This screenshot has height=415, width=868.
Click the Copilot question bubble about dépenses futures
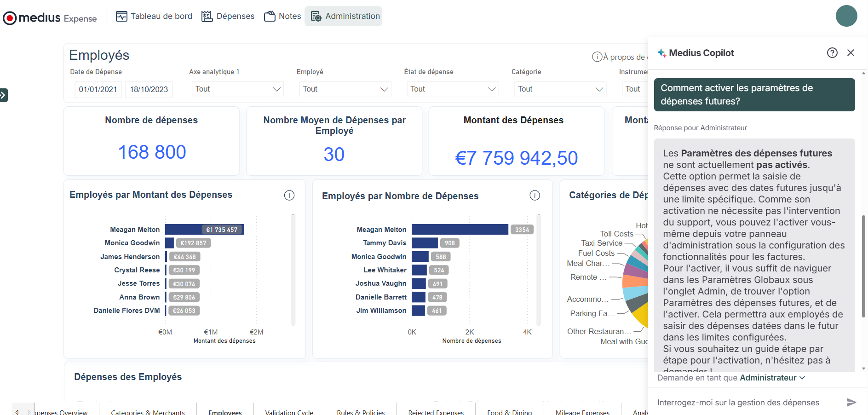[x=754, y=94]
